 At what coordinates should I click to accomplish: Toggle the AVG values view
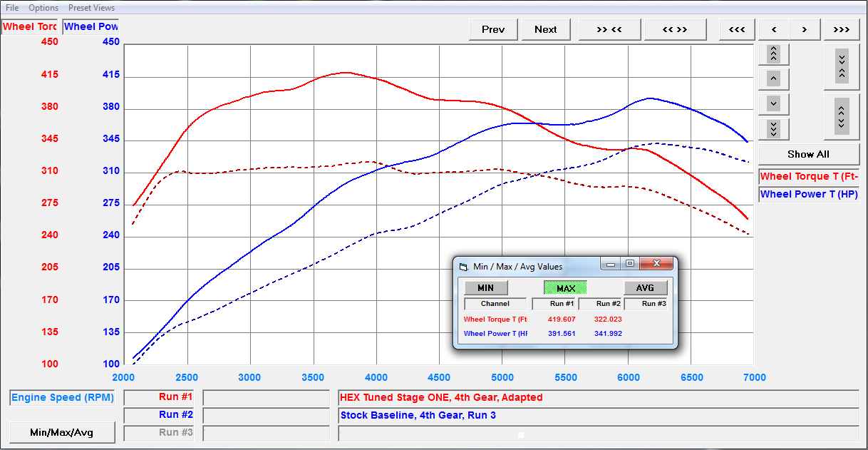(646, 288)
